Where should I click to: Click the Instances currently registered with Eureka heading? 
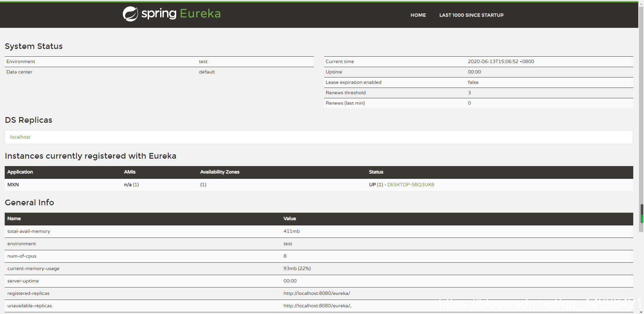tap(91, 156)
